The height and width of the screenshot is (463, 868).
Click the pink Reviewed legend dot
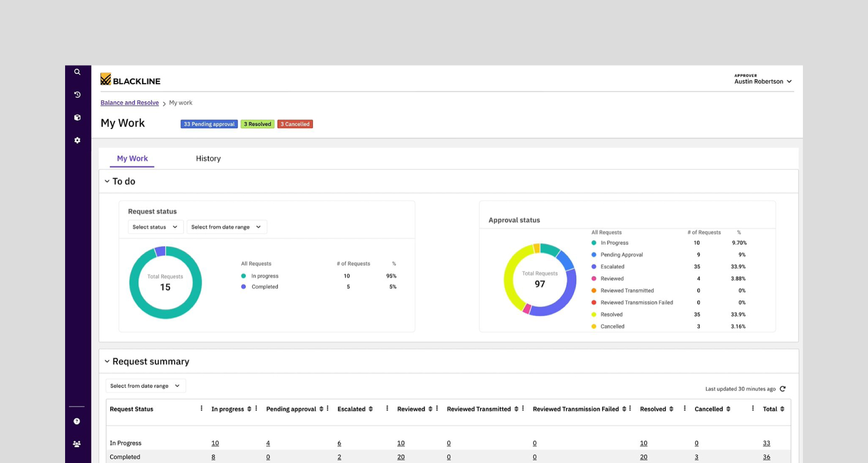594,278
